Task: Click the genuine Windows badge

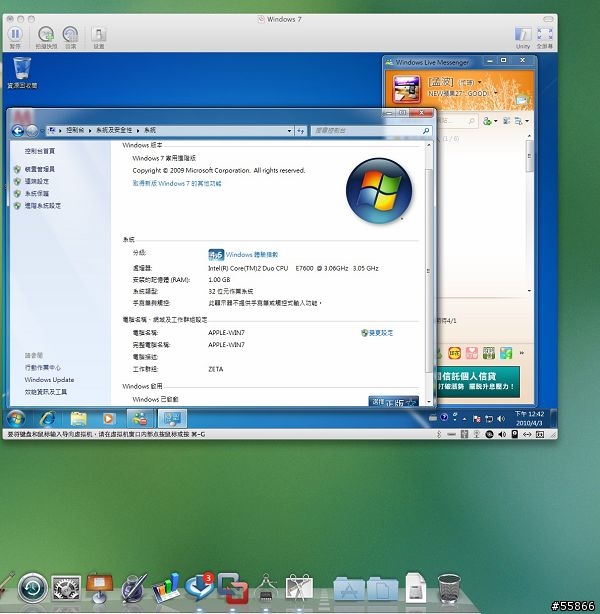Action: pos(393,401)
